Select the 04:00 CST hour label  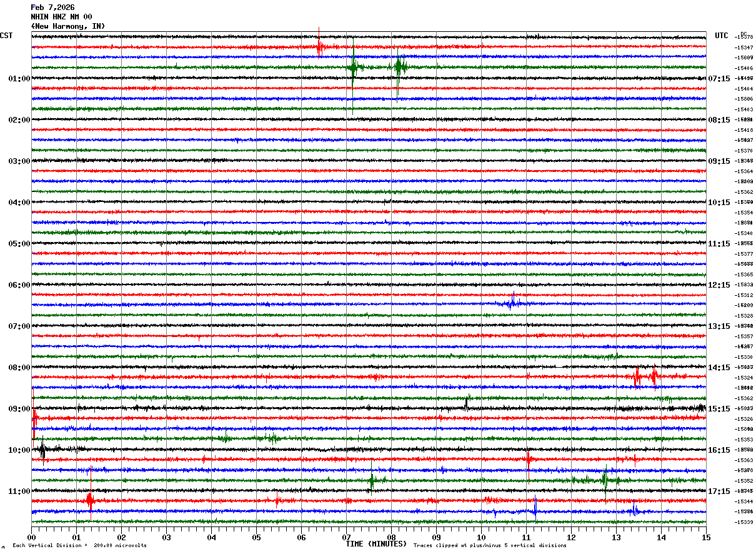click(x=19, y=203)
